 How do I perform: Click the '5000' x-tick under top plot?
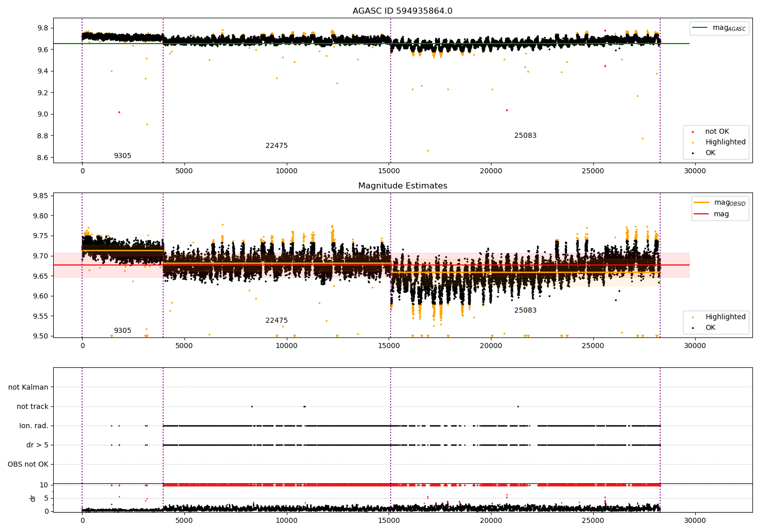[184, 171]
